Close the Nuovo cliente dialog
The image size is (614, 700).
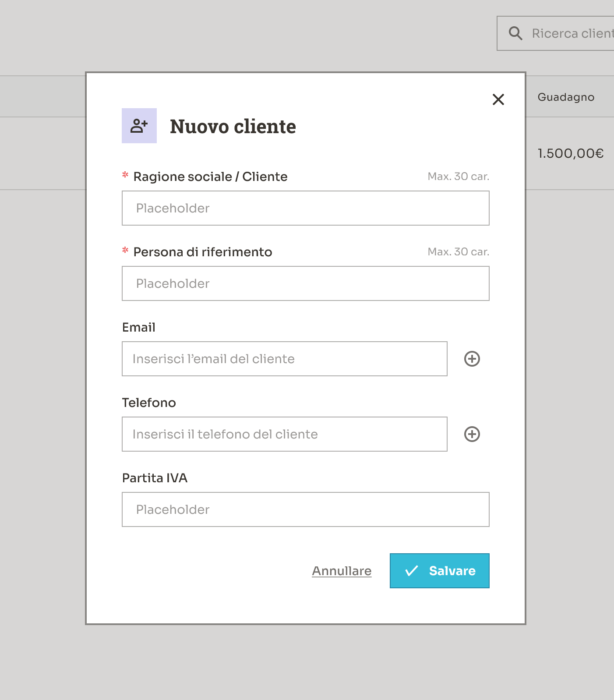tap(498, 99)
